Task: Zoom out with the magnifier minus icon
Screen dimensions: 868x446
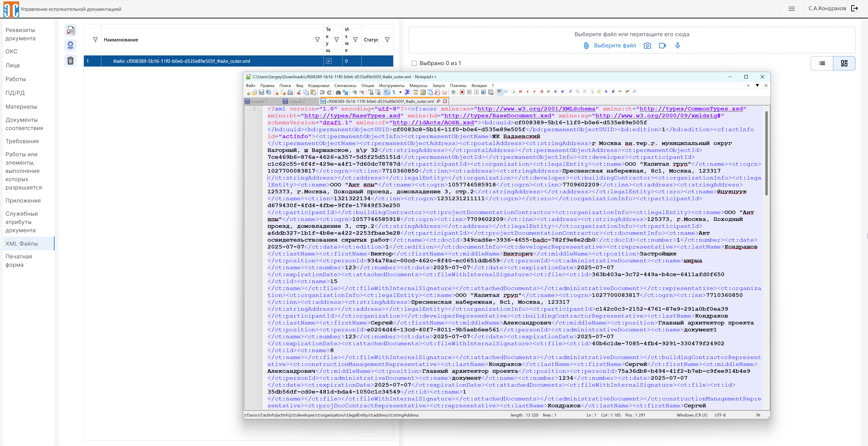Action: tap(362, 92)
